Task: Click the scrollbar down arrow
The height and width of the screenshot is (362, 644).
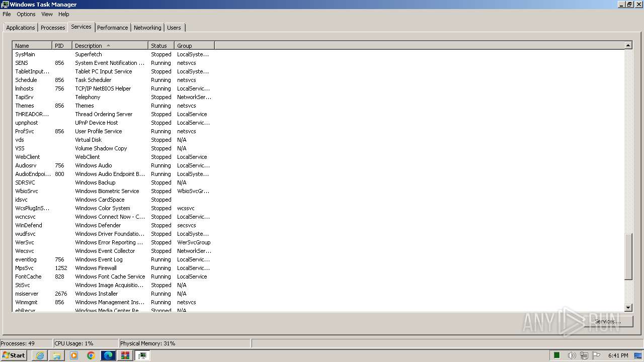Action: pyautogui.click(x=628, y=308)
